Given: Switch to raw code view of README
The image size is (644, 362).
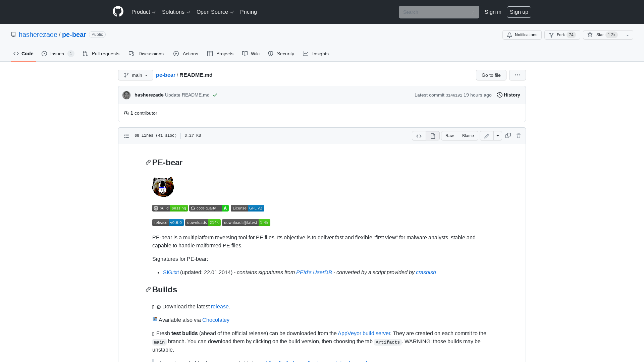Looking at the screenshot, I should point(449,136).
